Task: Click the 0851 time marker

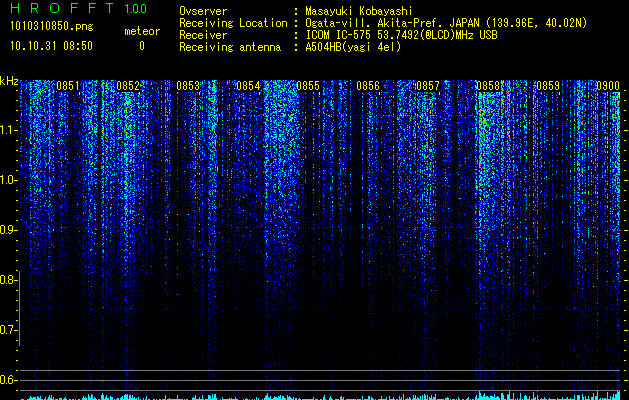Action: (x=68, y=86)
